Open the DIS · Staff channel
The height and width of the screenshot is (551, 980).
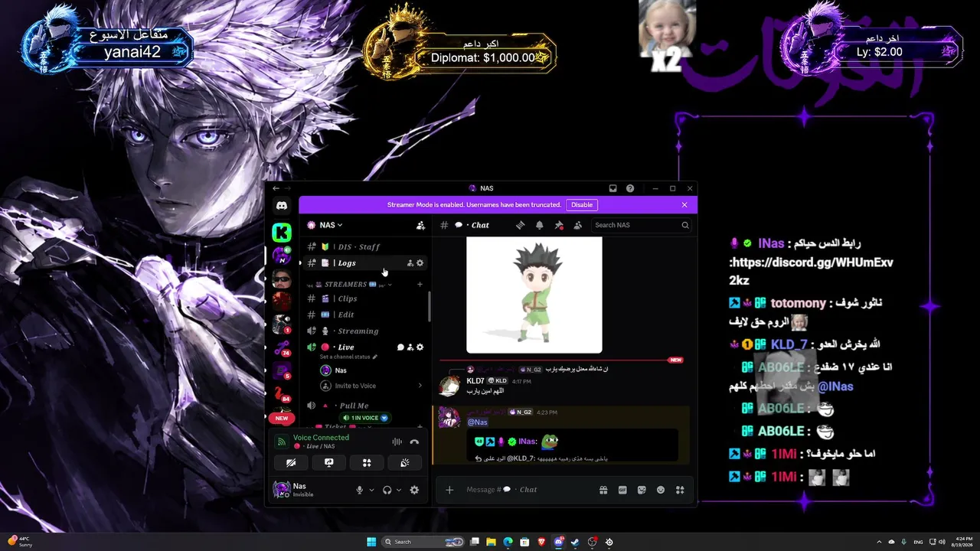tap(366, 246)
